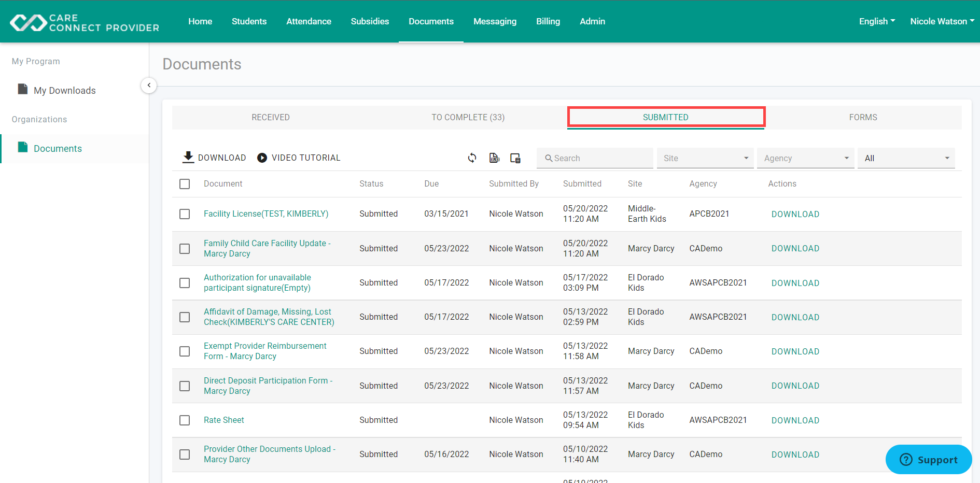980x483 pixels.
Task: Click the download arrow icon in toolbar
Action: tap(188, 157)
